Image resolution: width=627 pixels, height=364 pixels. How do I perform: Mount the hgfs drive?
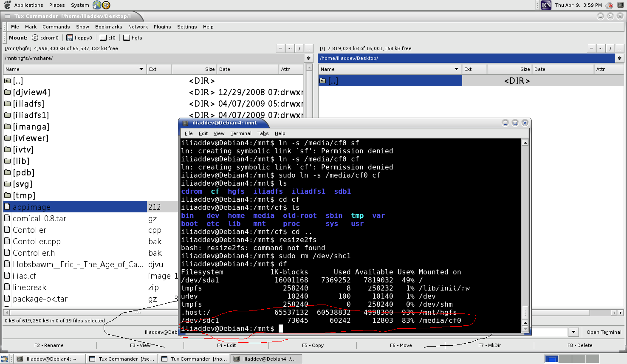coord(133,38)
